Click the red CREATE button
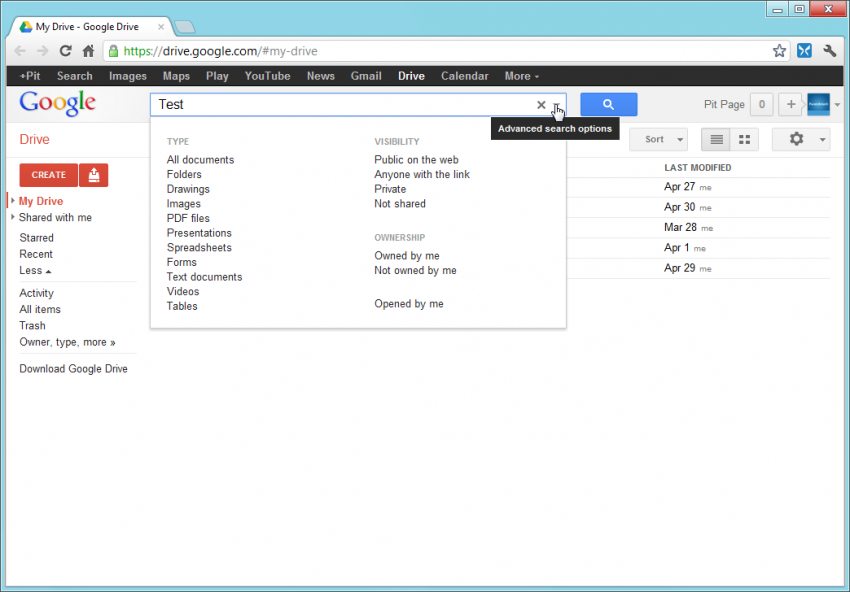Screen dimensions: 850x592 [49, 175]
